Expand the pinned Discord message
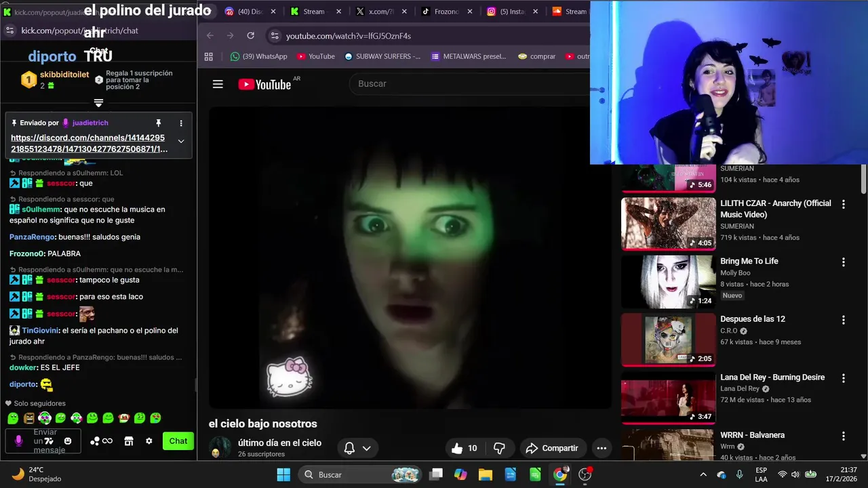 pos(181,141)
